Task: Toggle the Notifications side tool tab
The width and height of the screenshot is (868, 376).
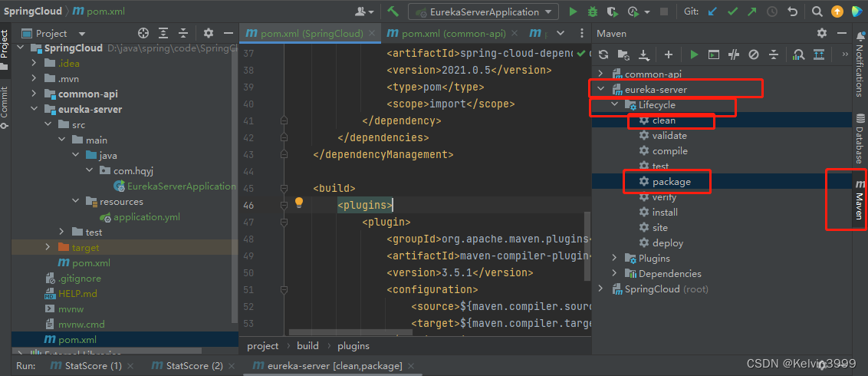Action: (860, 64)
